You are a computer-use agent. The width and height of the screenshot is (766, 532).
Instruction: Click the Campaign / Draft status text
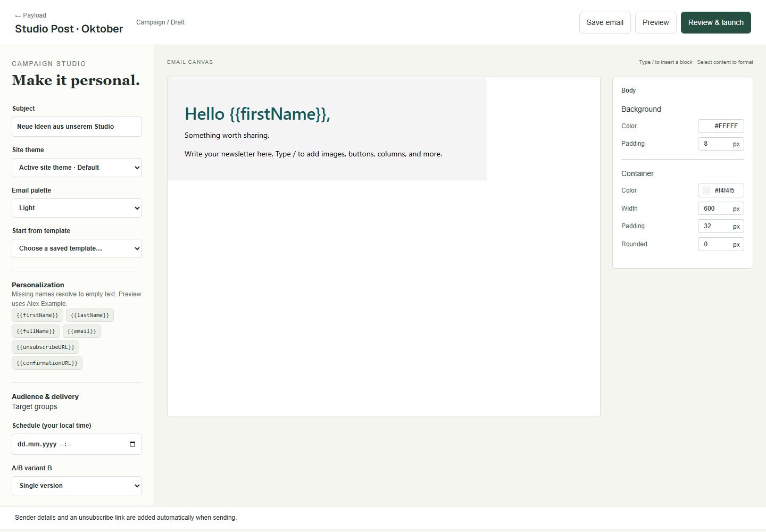coord(160,22)
